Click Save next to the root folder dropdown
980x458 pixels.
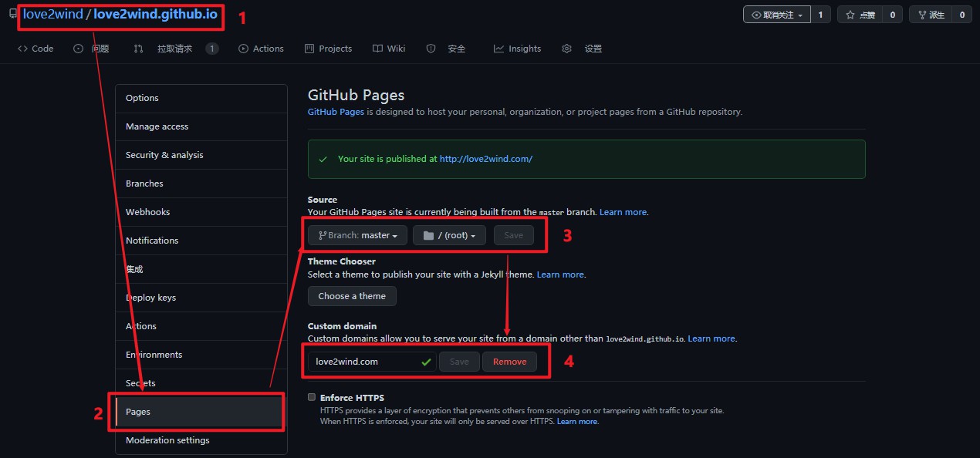tap(513, 235)
